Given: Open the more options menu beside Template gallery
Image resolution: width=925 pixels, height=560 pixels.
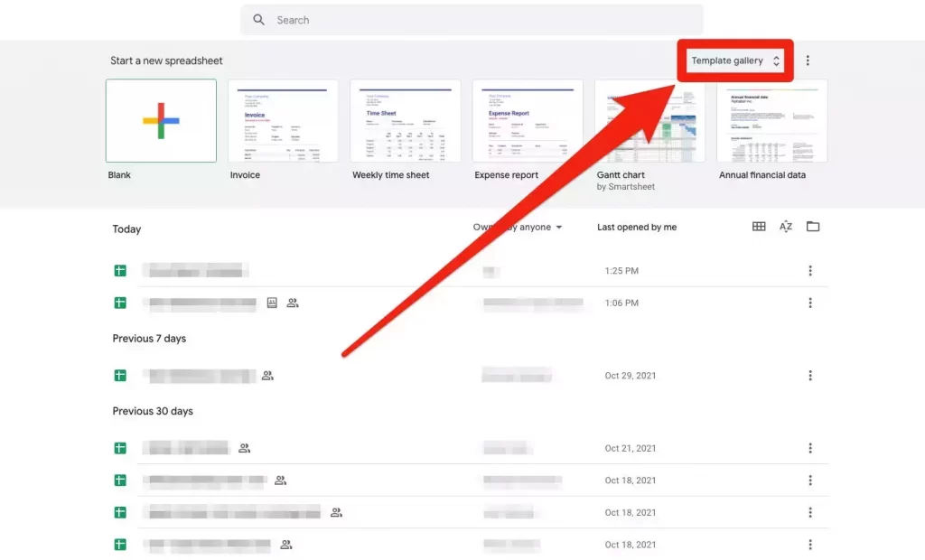Looking at the screenshot, I should click(x=808, y=61).
